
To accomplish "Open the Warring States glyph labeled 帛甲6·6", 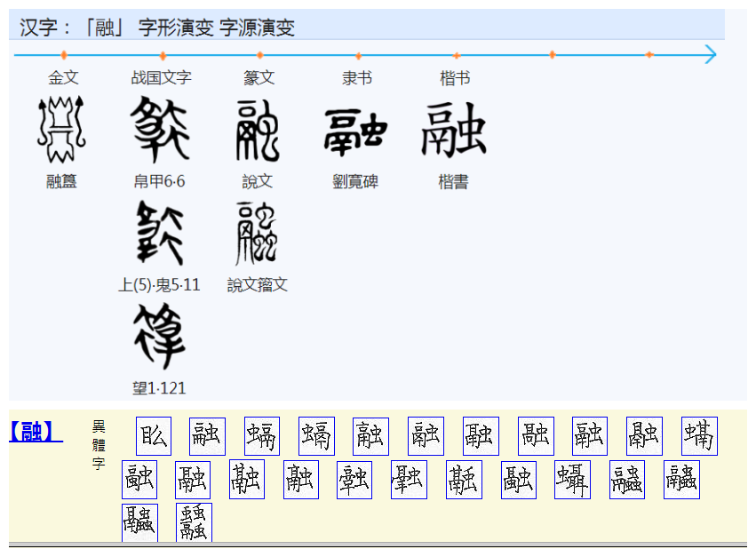I will click(x=160, y=129).
